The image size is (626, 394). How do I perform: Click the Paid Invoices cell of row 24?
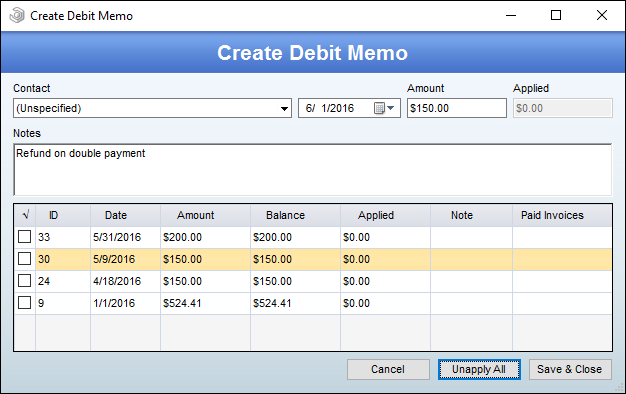562,281
